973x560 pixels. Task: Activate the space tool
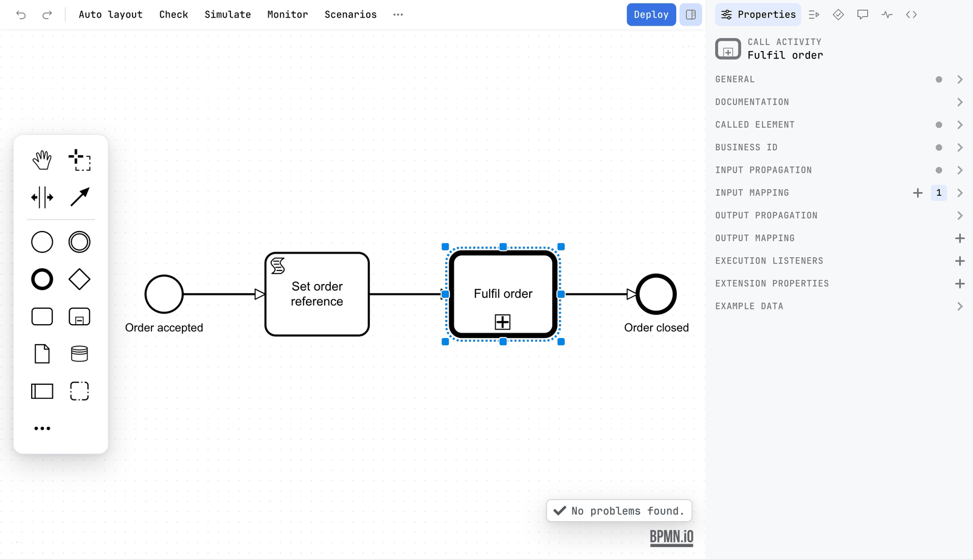click(42, 198)
